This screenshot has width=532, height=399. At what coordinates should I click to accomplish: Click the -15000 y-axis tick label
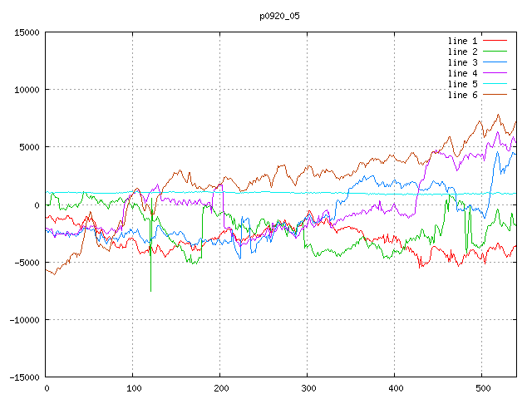[23, 377]
